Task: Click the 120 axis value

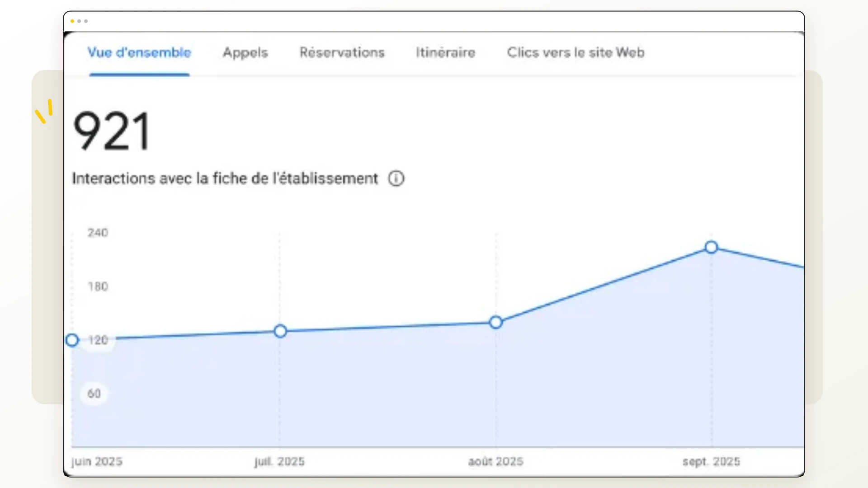Action: pyautogui.click(x=98, y=340)
